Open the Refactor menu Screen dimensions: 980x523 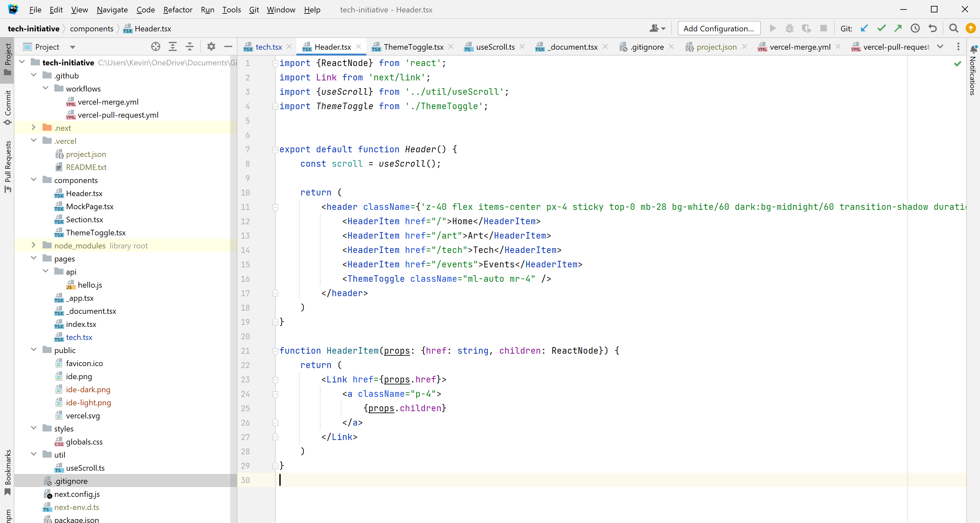177,9
